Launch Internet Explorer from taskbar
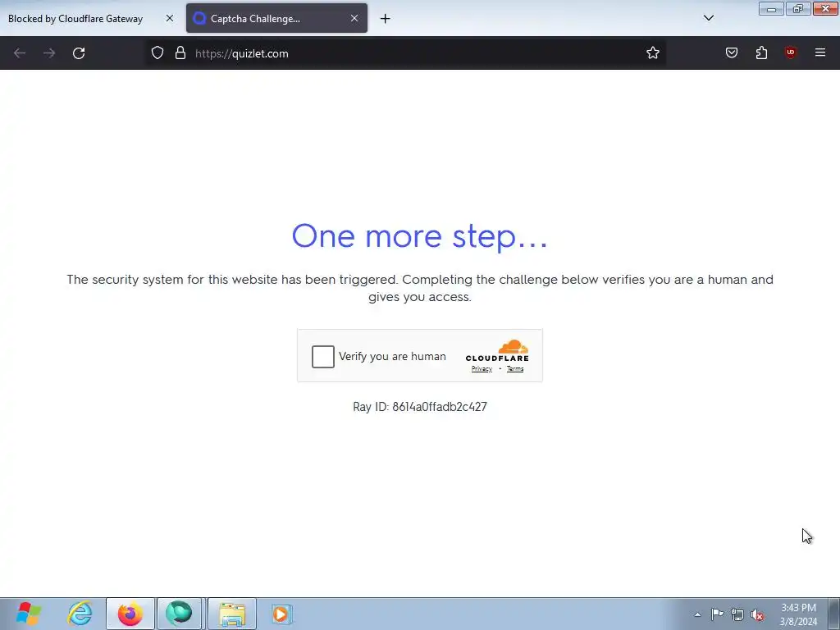 coord(80,614)
